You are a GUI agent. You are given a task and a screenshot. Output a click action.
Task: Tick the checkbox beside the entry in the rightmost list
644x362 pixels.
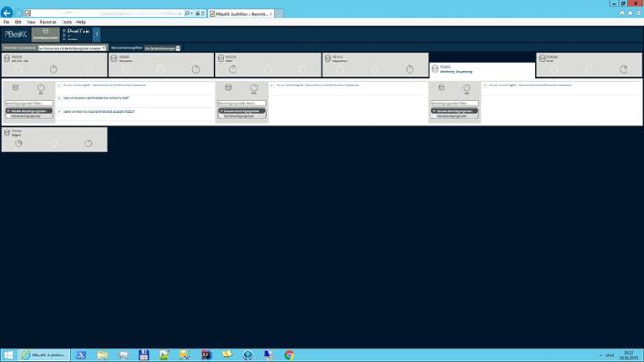tap(485, 85)
